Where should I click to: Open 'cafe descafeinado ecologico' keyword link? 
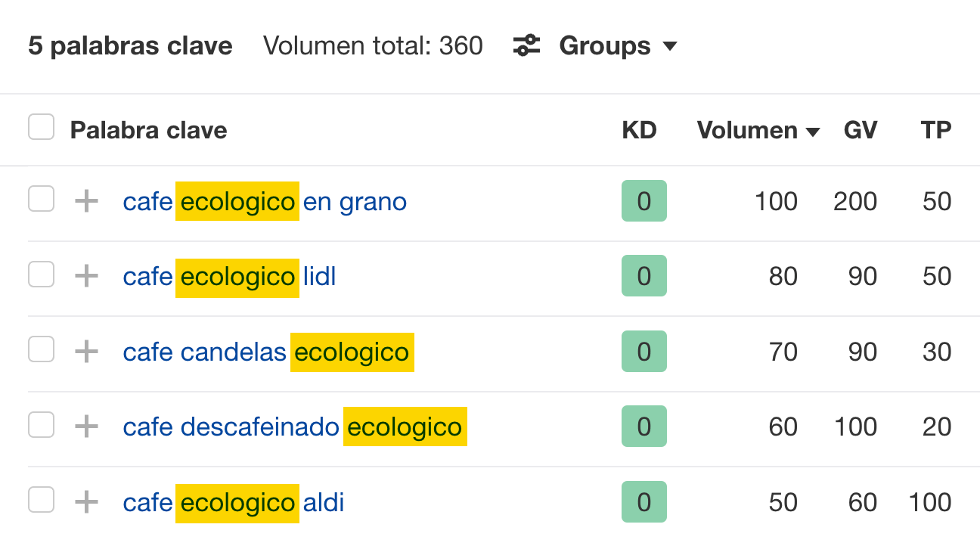click(293, 427)
